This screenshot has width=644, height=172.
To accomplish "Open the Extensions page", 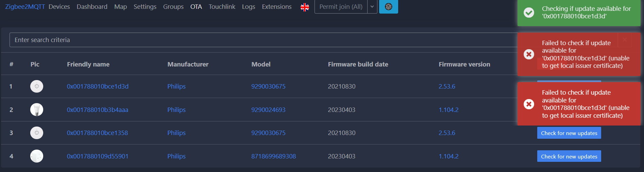I will [277, 6].
